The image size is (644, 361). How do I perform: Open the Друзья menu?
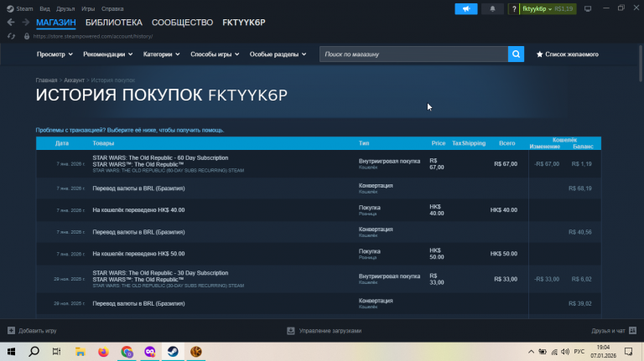click(65, 8)
